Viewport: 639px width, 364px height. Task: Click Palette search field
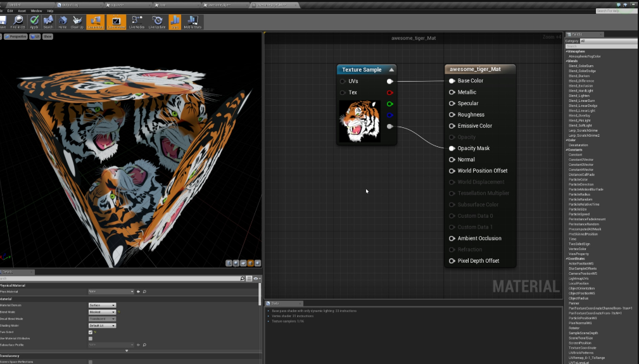[x=601, y=46]
